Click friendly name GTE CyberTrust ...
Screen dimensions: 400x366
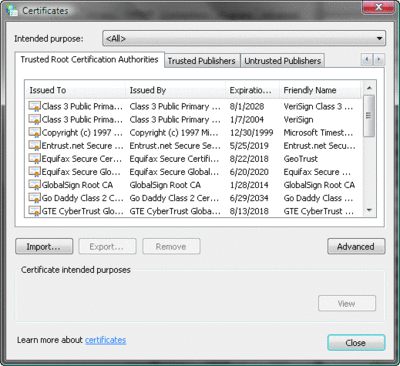click(319, 211)
